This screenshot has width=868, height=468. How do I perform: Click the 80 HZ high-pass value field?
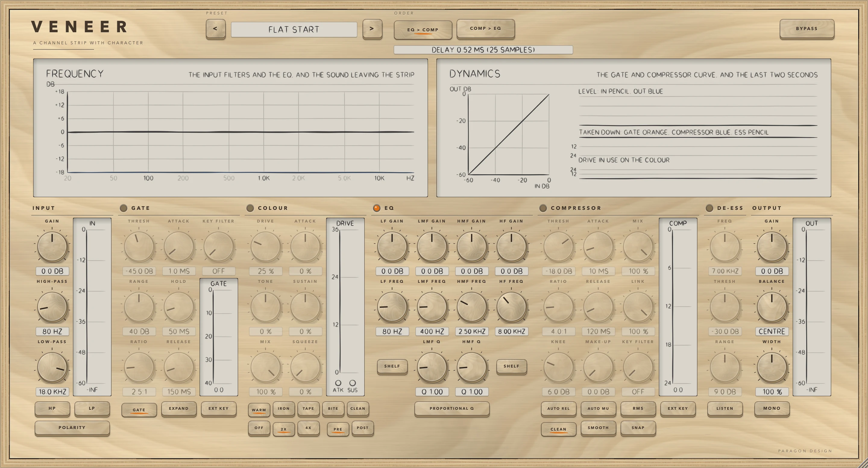click(x=52, y=331)
